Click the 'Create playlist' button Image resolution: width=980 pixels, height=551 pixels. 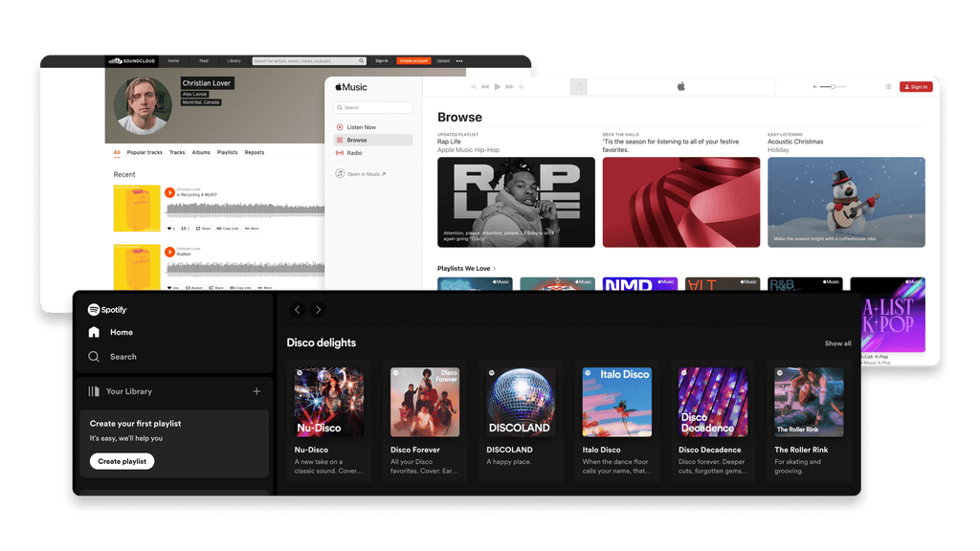tap(121, 461)
